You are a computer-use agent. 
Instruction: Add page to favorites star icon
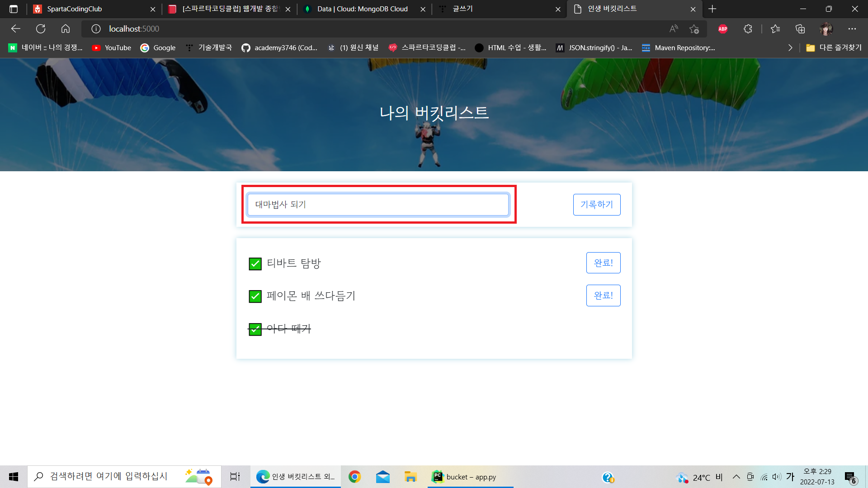point(694,29)
